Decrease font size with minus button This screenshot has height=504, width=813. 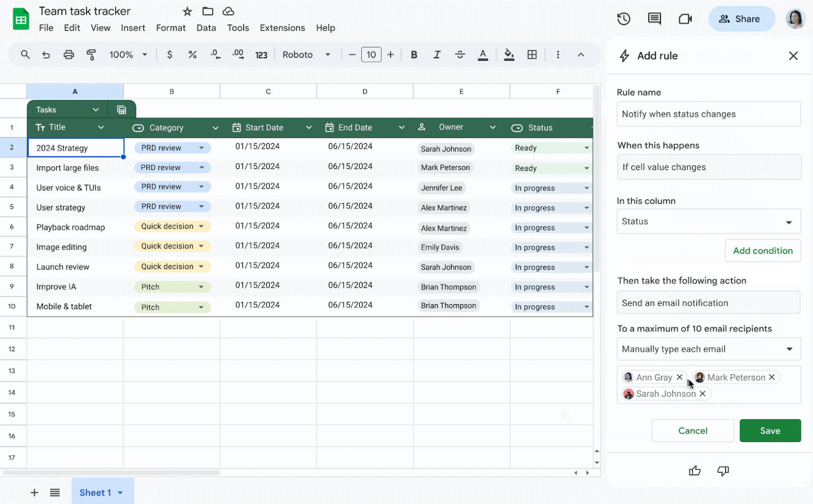coord(352,54)
